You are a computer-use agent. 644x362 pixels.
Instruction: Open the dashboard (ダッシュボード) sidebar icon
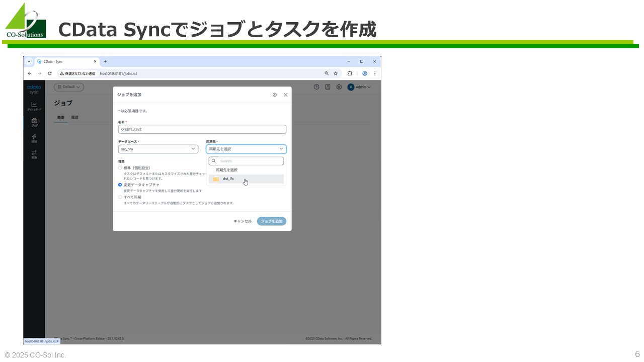pyautogui.click(x=34, y=106)
